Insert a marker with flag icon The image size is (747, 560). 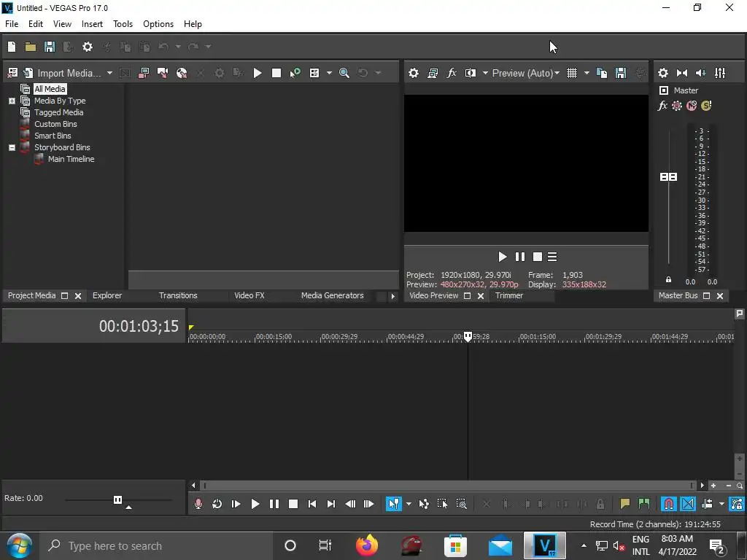coord(624,504)
